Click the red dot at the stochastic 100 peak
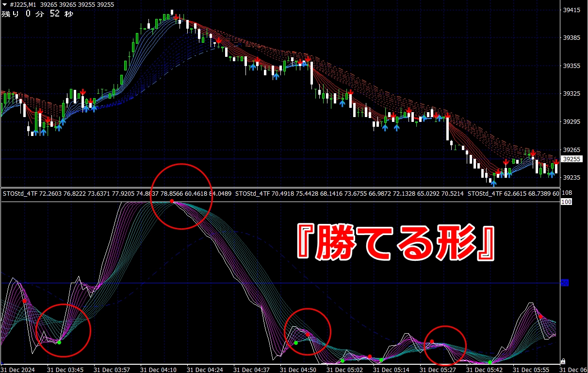 (x=172, y=201)
